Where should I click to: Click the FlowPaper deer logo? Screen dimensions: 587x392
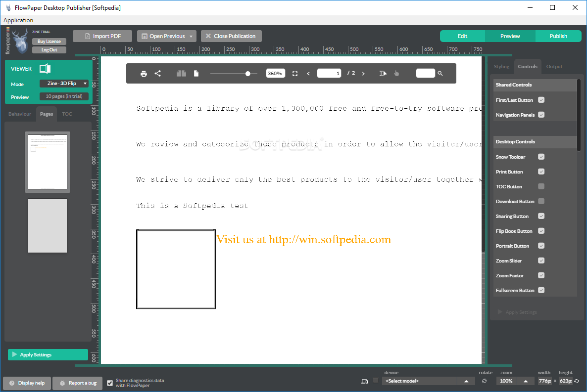[20, 41]
